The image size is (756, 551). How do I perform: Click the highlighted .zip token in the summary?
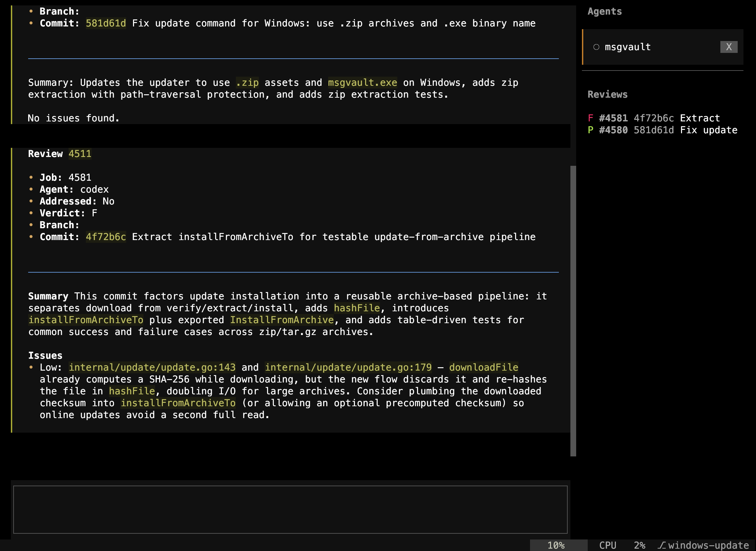tap(247, 82)
